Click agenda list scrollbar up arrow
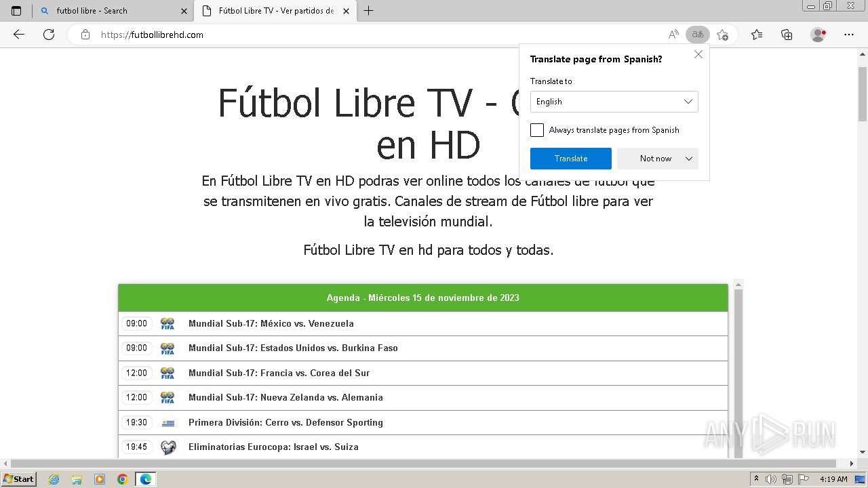 pos(738,285)
